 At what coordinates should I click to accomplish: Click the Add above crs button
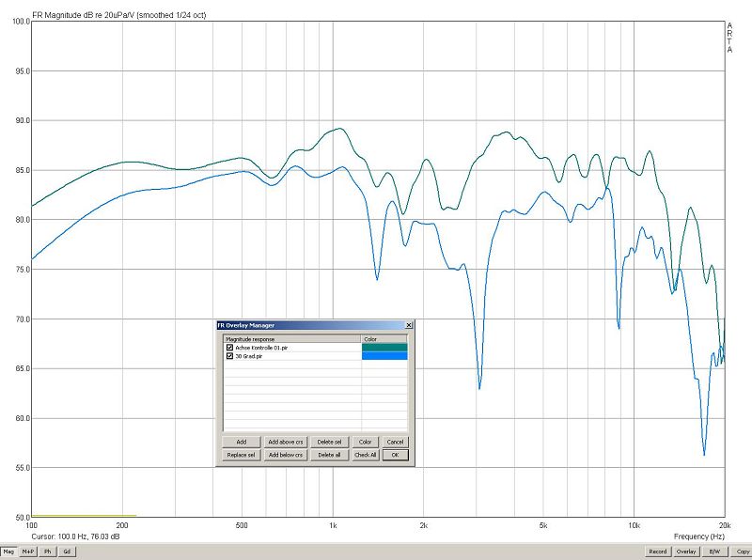[285, 442]
